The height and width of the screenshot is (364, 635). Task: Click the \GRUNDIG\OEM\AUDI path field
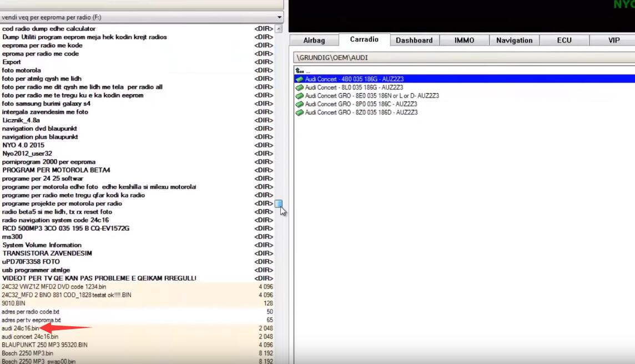coord(464,58)
